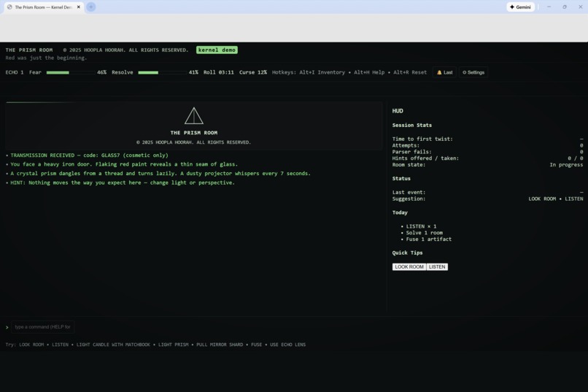The height and width of the screenshot is (392, 588).
Task: Click the LOOK ROOM quick tip button
Action: click(409, 266)
